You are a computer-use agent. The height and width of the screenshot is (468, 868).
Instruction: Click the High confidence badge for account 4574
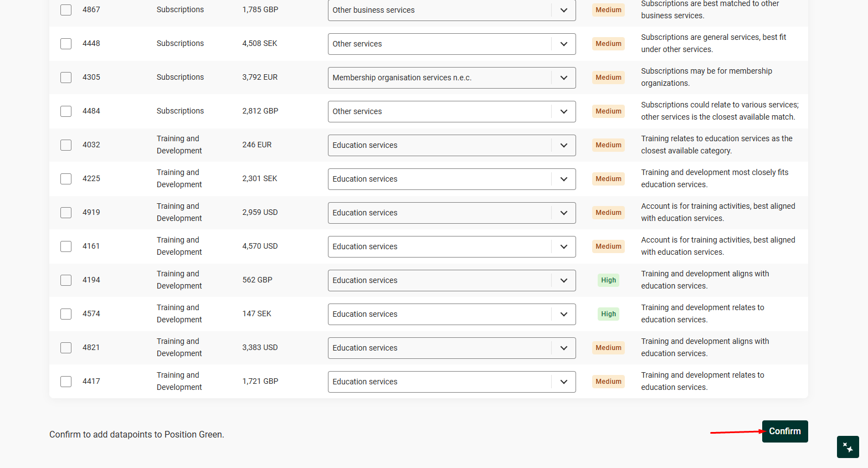[608, 314]
